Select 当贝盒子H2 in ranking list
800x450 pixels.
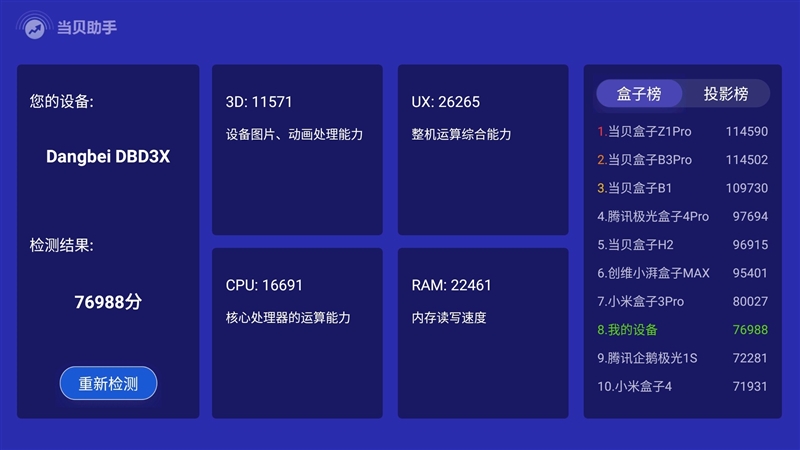(682, 244)
